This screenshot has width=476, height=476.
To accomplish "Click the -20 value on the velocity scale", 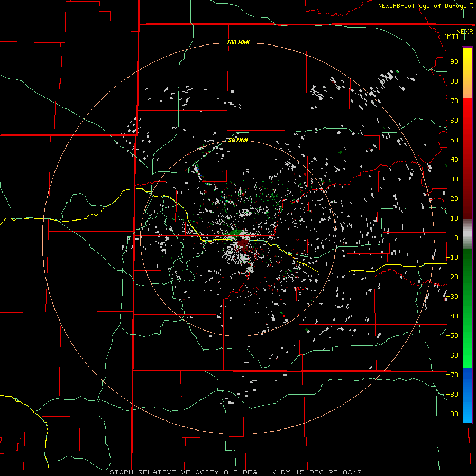I will (452, 277).
